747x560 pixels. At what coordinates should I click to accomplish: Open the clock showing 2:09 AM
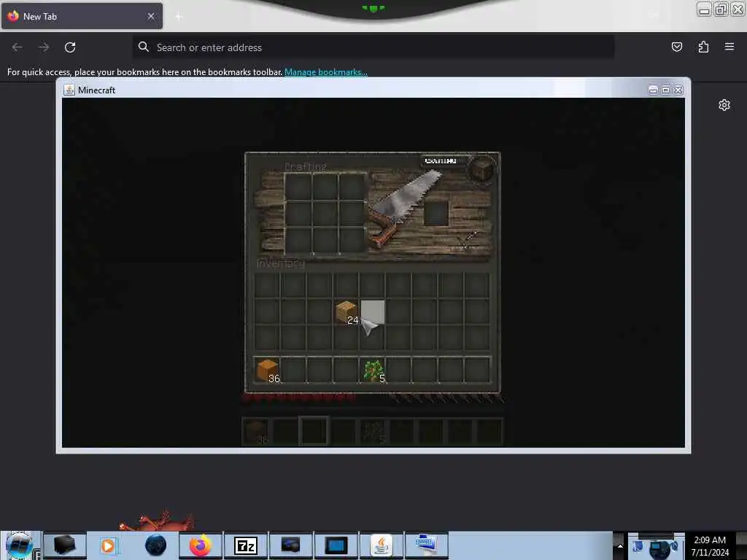(x=710, y=546)
